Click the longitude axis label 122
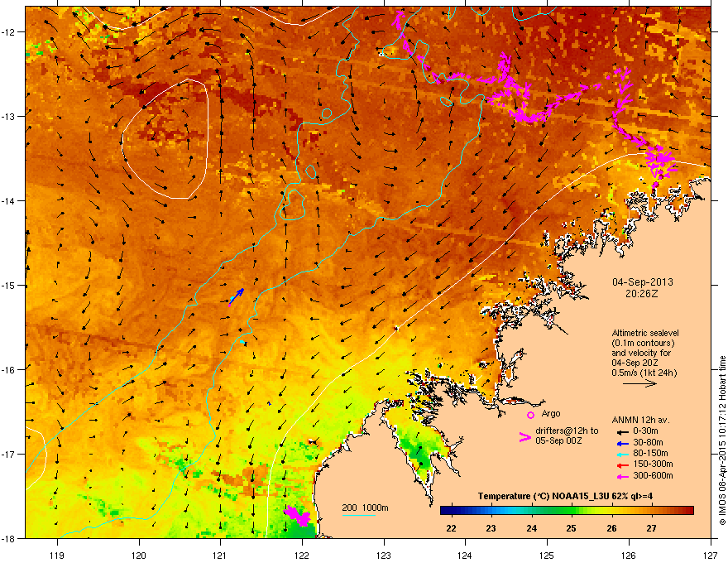The width and height of the screenshot is (728, 563). pyautogui.click(x=302, y=556)
